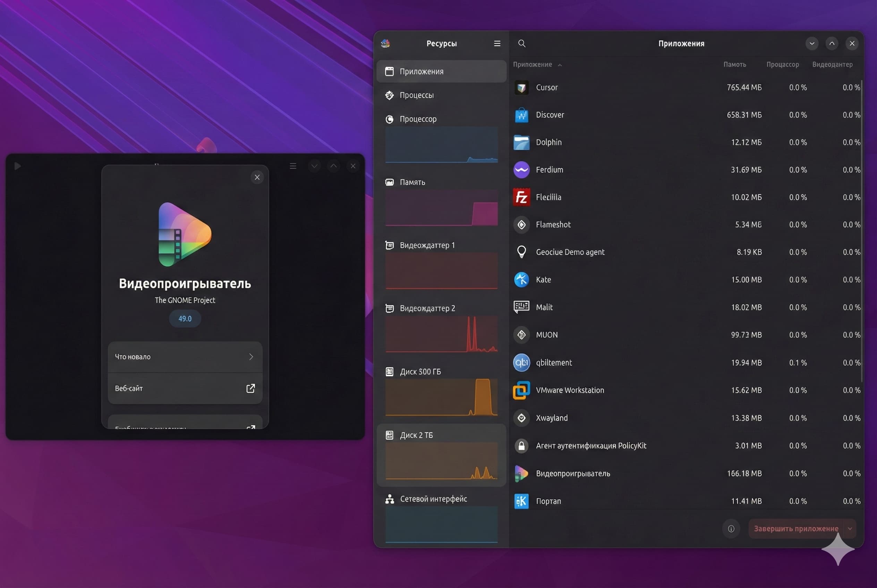This screenshot has width=877, height=588.
Task: Select the Портал K icon
Action: pos(521,501)
